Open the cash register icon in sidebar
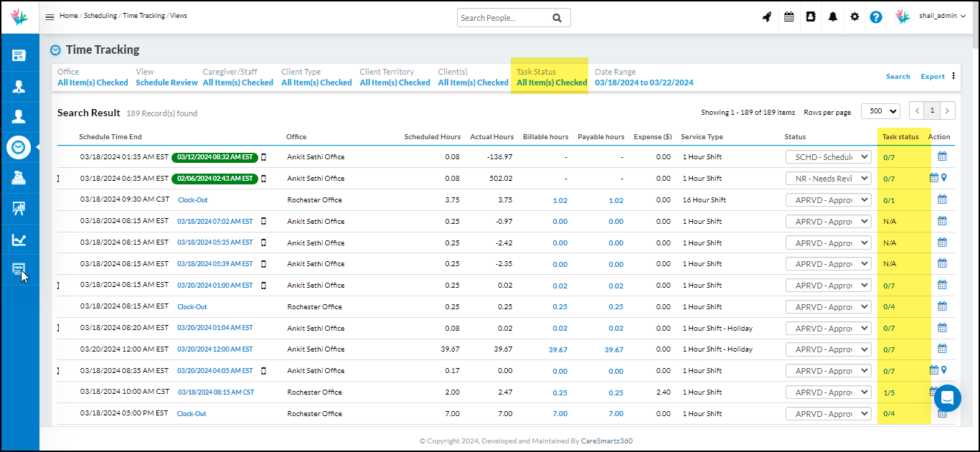The image size is (980, 452). tap(19, 178)
